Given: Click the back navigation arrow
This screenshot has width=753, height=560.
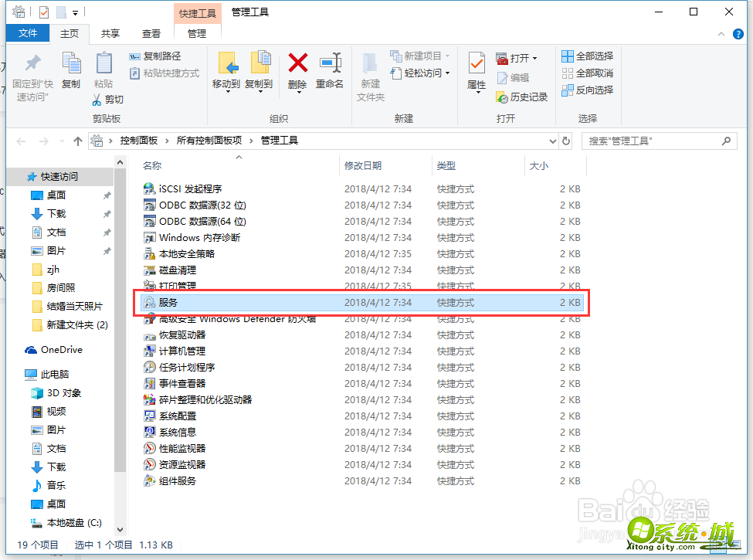Looking at the screenshot, I should tap(21, 140).
